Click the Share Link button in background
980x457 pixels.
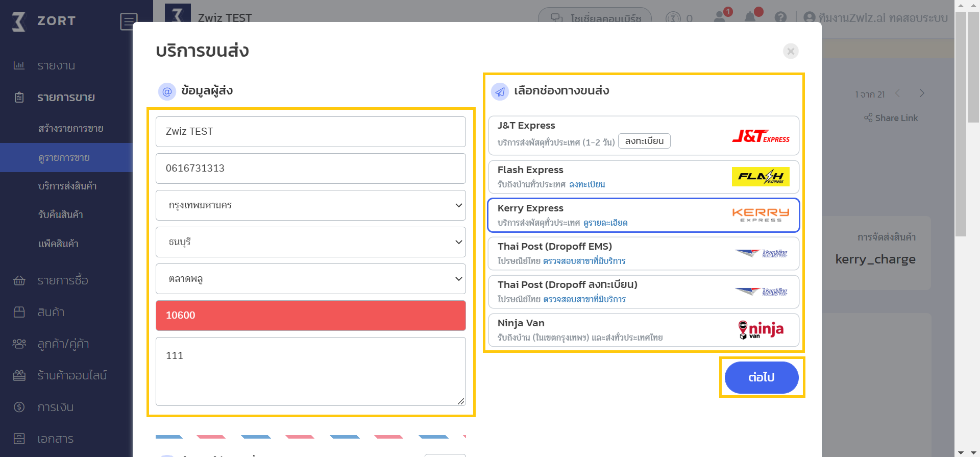pyautogui.click(x=891, y=118)
